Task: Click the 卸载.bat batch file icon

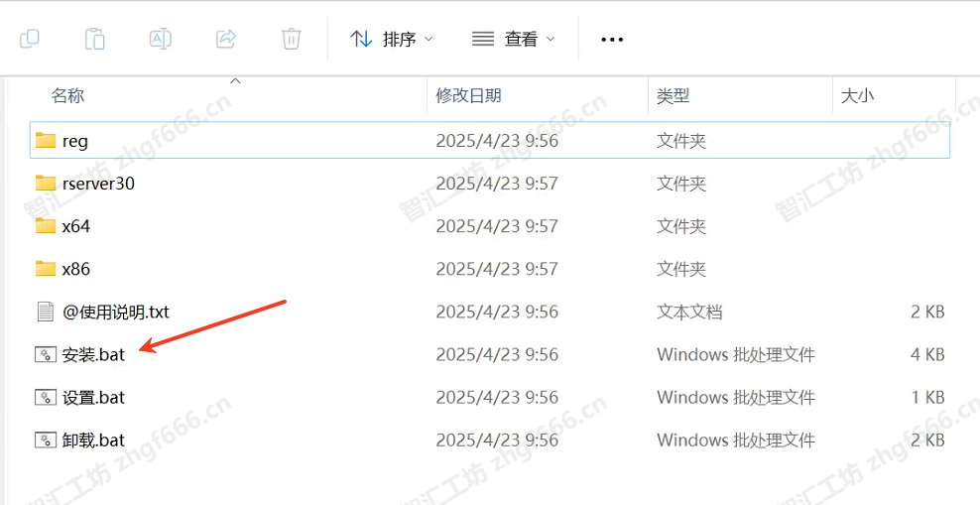Action: click(46, 440)
